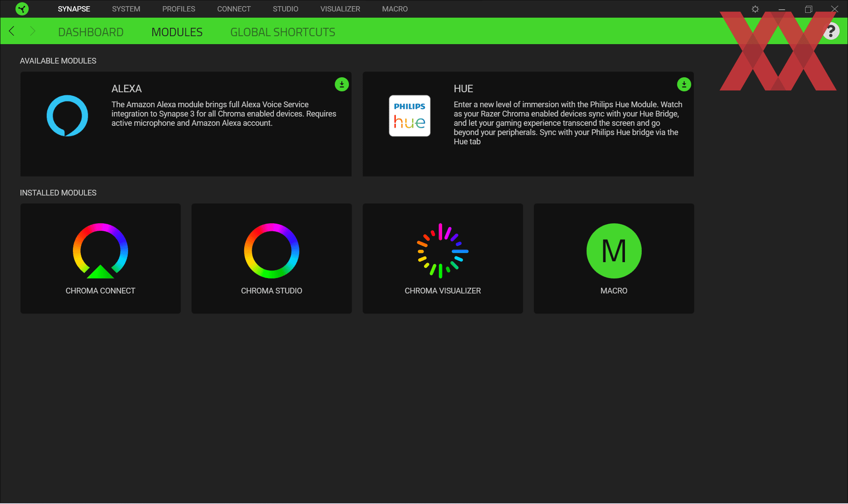The image size is (848, 504).
Task: Click the Alexa module description text
Action: click(223, 114)
